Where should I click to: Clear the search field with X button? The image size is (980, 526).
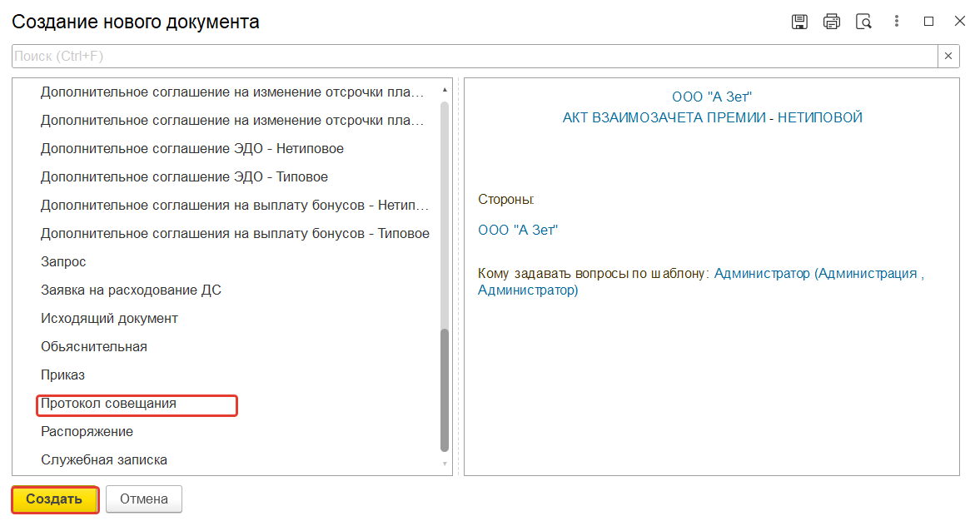pyautogui.click(x=948, y=57)
